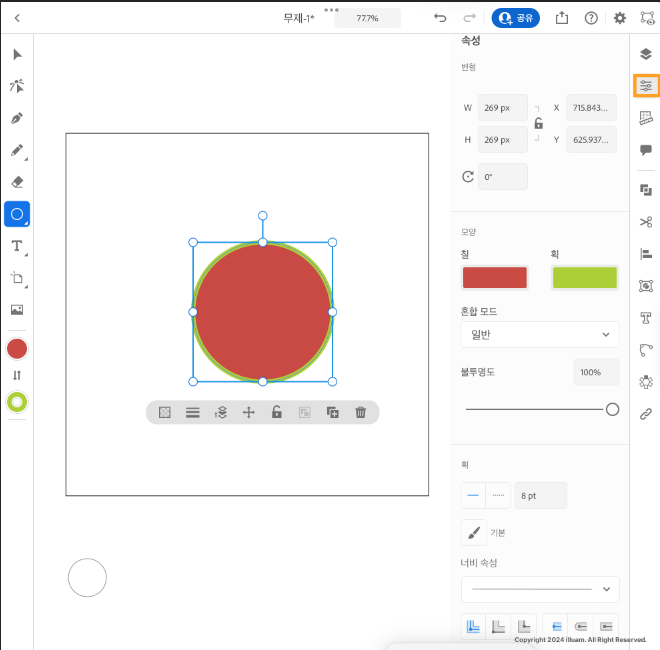Open the three-dot document menu

[x=331, y=10]
